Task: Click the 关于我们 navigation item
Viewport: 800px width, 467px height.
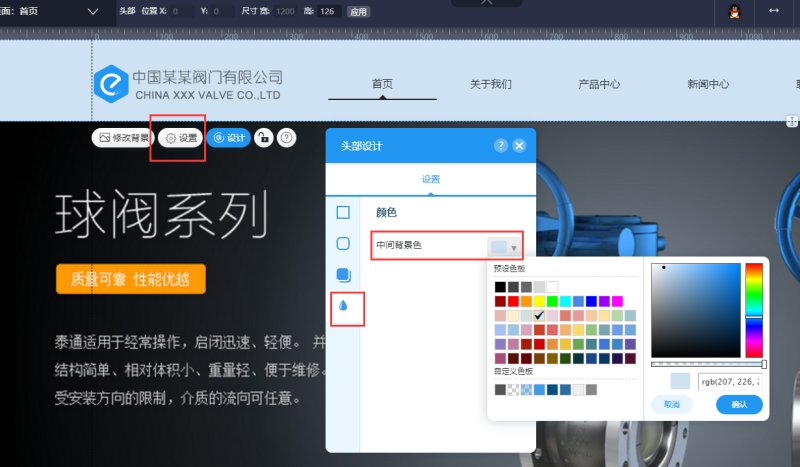Action: pyautogui.click(x=490, y=84)
